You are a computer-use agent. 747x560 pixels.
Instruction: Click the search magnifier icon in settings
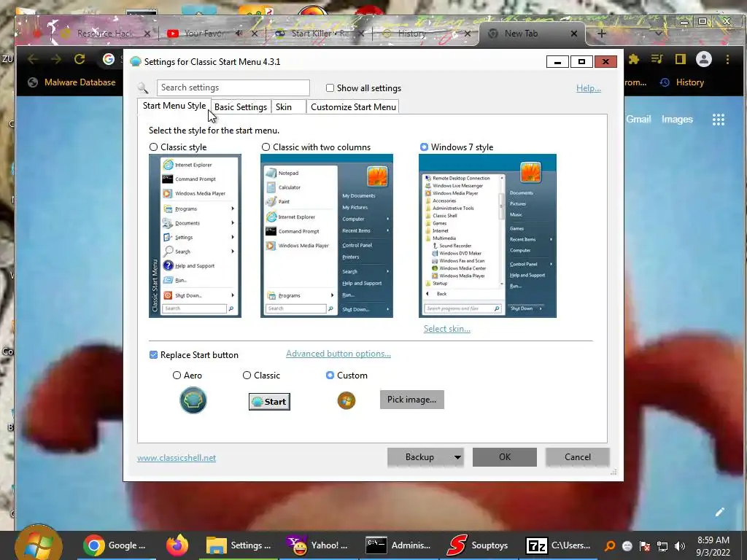pyautogui.click(x=142, y=87)
